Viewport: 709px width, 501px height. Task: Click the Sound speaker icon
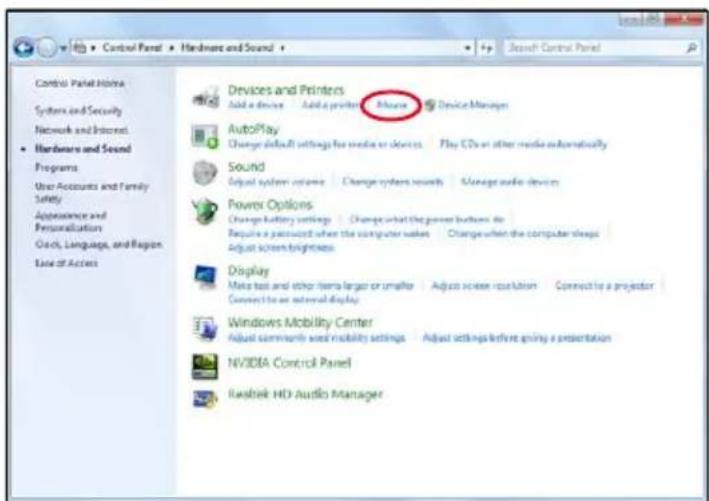pyautogui.click(x=205, y=173)
